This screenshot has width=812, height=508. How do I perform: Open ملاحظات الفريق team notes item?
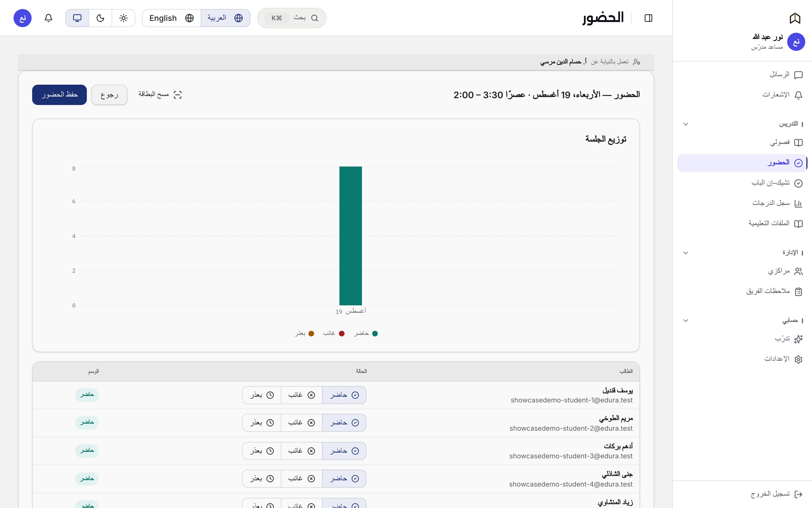pyautogui.click(x=742, y=291)
